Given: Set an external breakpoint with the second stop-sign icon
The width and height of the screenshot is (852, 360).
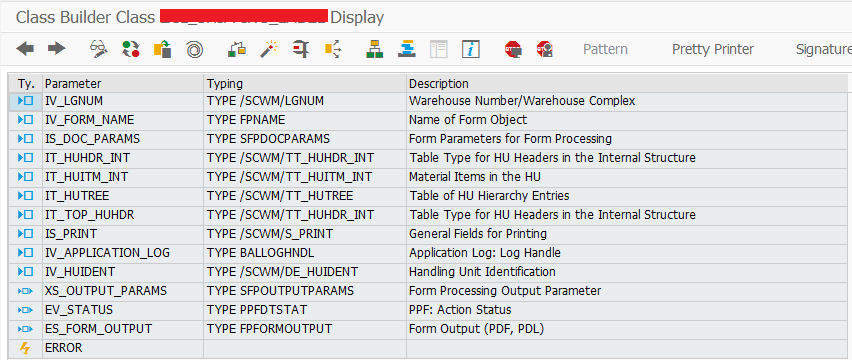Looking at the screenshot, I should click(x=544, y=49).
